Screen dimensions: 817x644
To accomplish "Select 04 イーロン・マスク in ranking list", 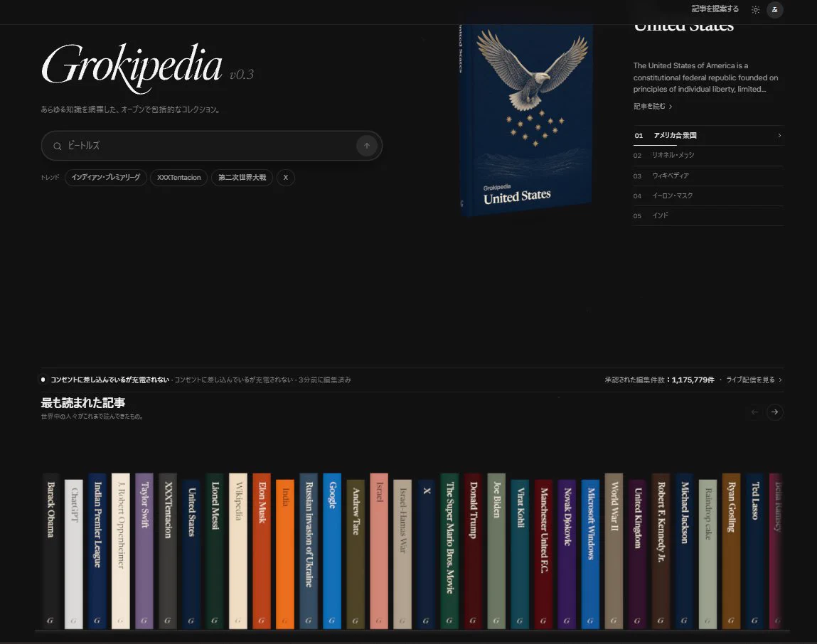I will pyautogui.click(x=708, y=196).
